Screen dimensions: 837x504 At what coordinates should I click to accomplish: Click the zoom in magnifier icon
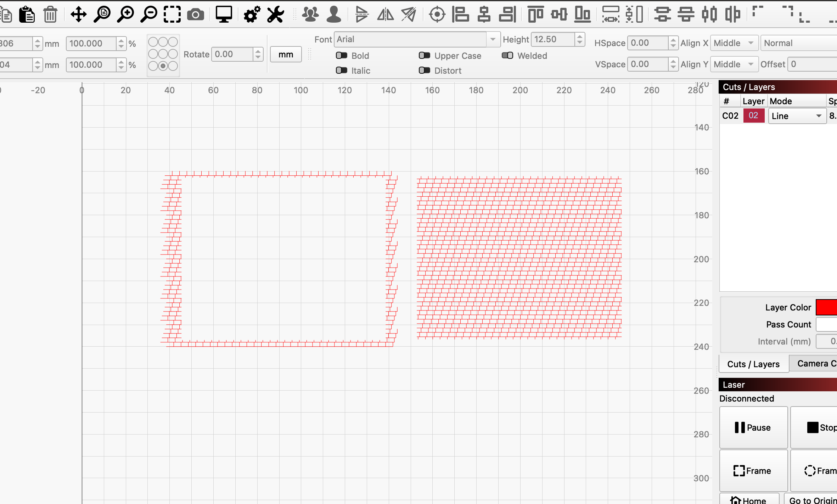(125, 15)
